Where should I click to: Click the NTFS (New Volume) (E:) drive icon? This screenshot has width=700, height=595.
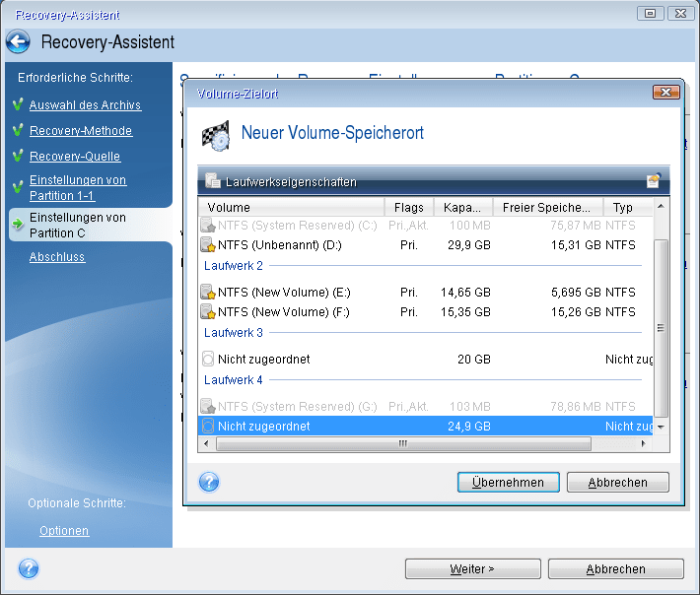208,293
